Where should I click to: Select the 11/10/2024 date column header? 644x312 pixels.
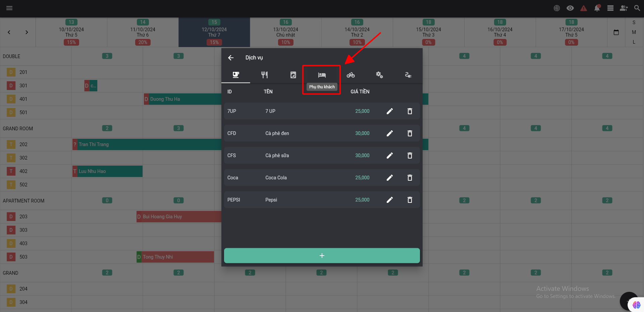tap(143, 32)
